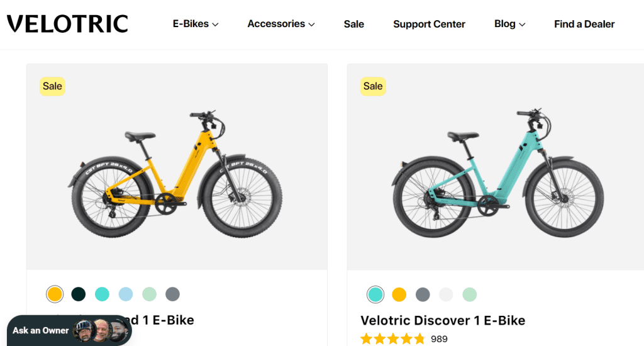Screen dimensions: 644x346
Task: Pick the yellow swatch for Discover 1
Action: coord(399,294)
